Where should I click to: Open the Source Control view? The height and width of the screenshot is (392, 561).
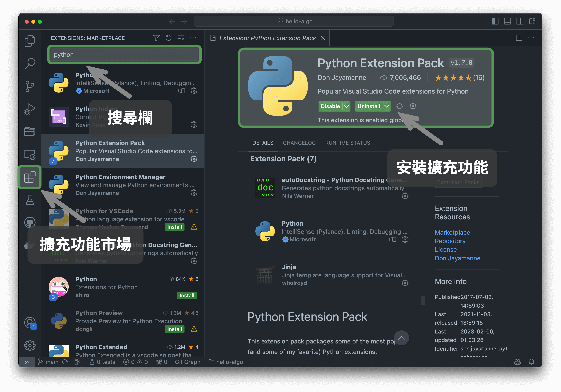click(30, 86)
